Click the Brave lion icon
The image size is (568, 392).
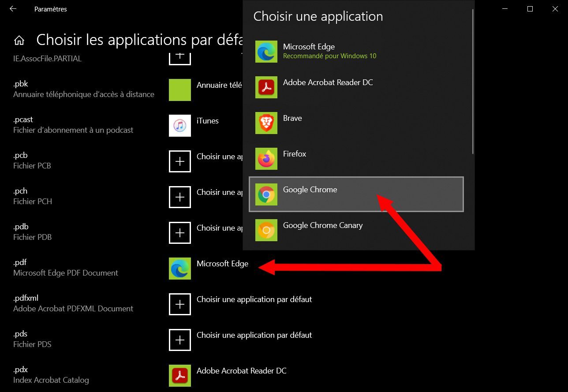[266, 123]
